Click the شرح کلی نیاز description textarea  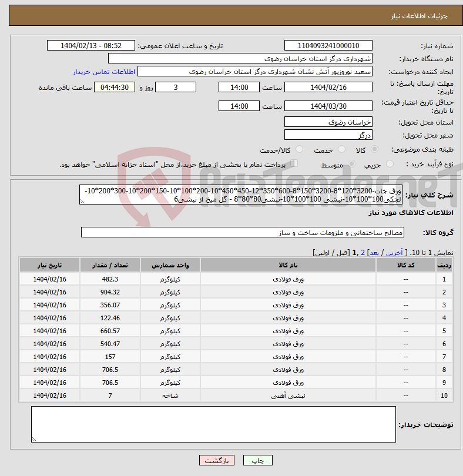pos(241,195)
